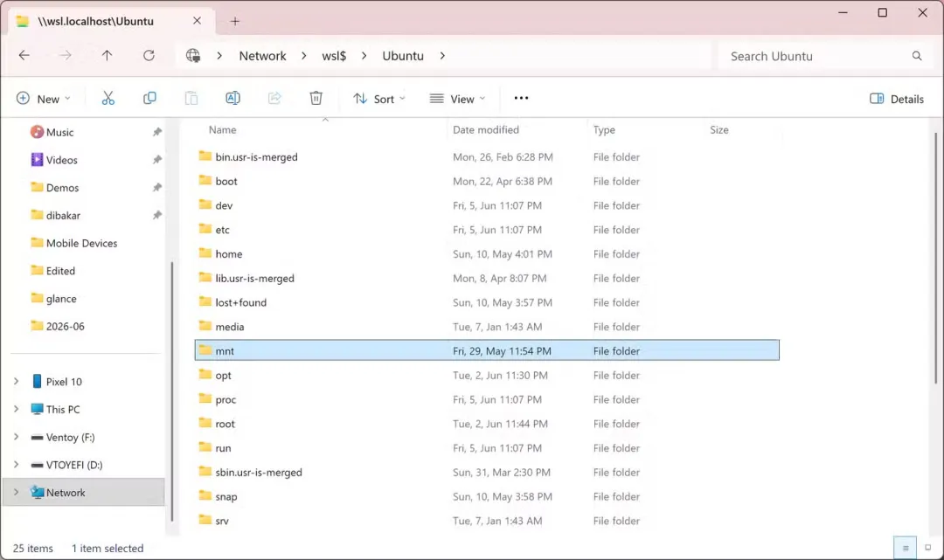
Task: Click the search magnifier icon
Action: pos(917,56)
